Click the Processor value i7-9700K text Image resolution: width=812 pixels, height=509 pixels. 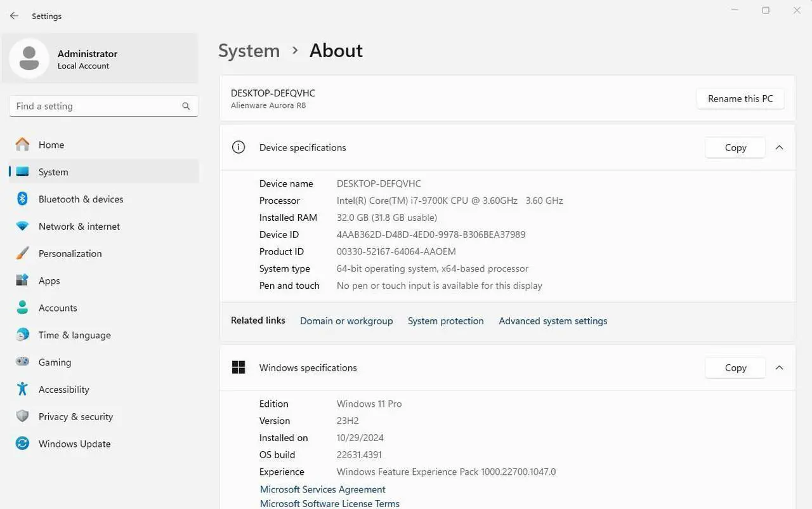click(450, 201)
